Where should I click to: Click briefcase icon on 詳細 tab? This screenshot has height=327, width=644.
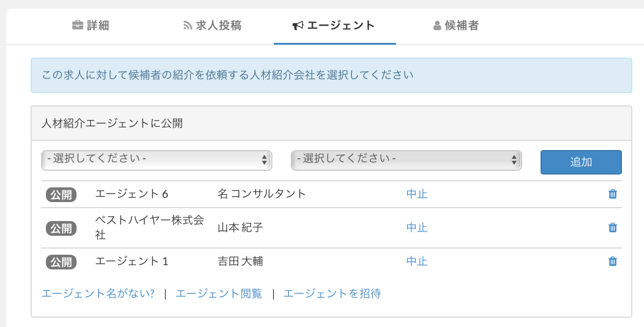[78, 26]
